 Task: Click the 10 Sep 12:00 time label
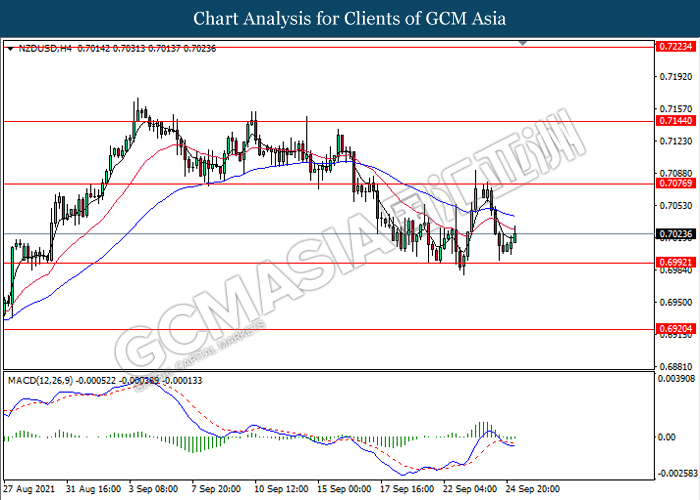point(281,489)
